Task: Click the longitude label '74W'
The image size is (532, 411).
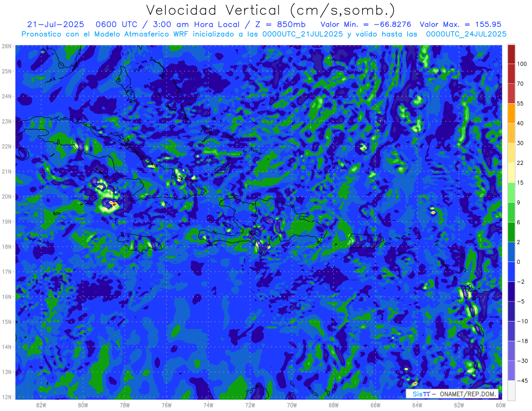Action: tap(208, 405)
